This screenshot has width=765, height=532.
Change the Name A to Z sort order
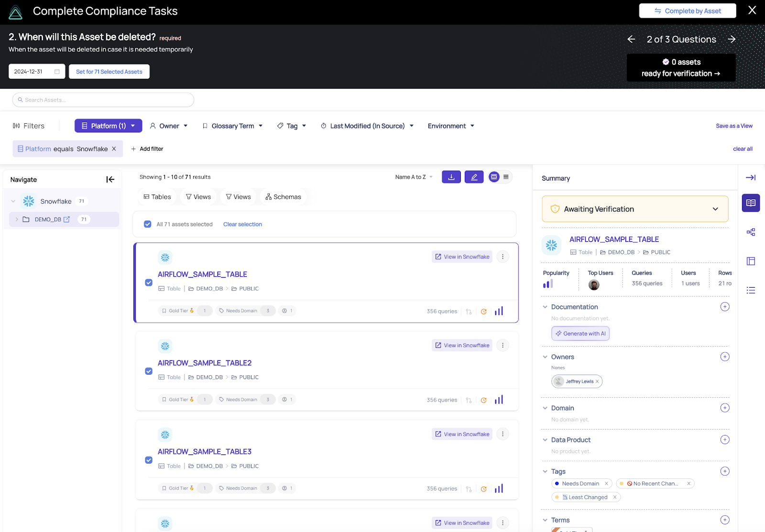click(414, 177)
